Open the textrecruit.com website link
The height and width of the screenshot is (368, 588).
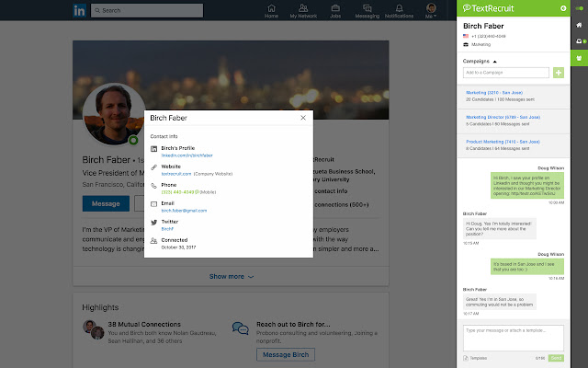point(176,174)
